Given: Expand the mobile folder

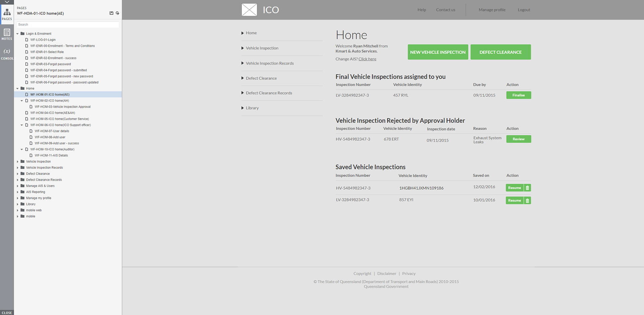Looking at the screenshot, I should [17, 216].
